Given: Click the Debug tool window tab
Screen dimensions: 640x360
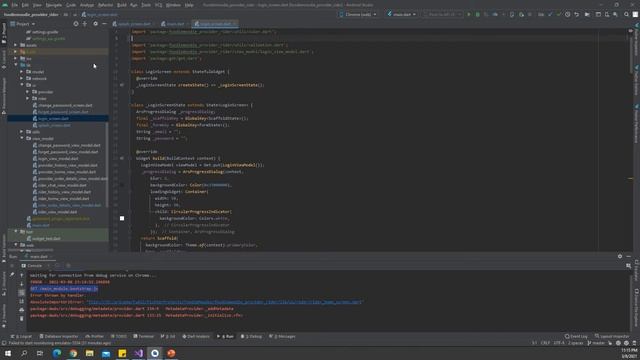Looking at the screenshot, I should coord(251,336).
